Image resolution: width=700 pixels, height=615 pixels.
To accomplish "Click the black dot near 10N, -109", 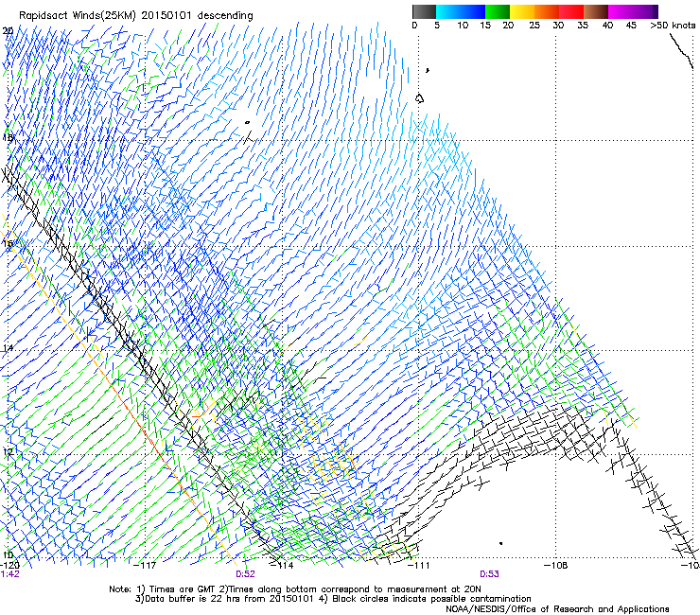I will pyautogui.click(x=501, y=543).
